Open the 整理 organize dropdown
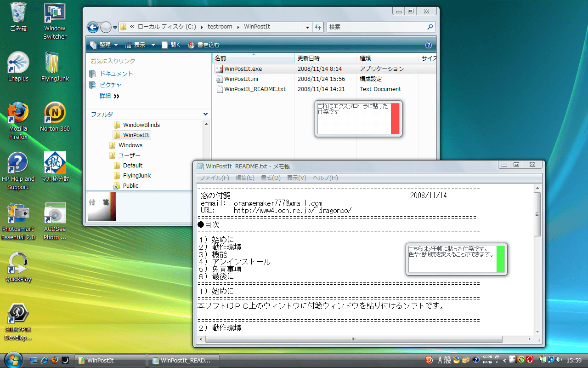This screenshot has height=368, width=588. pyautogui.click(x=104, y=45)
